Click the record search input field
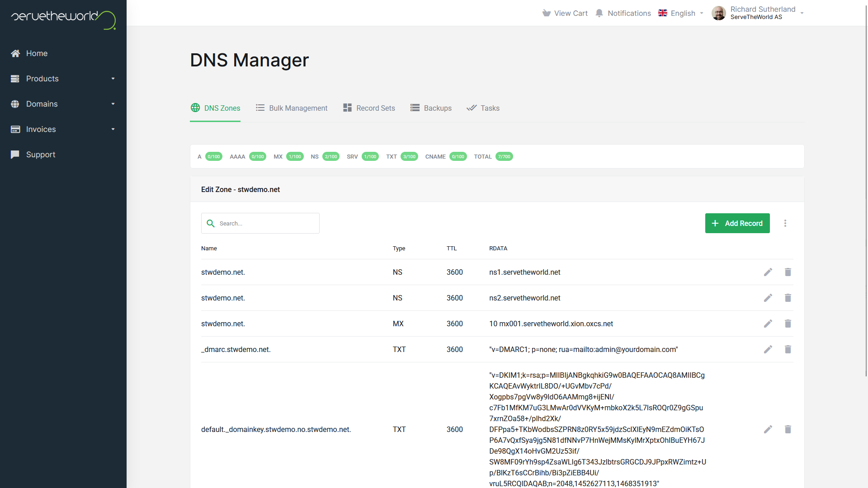The height and width of the screenshot is (488, 868). click(267, 223)
